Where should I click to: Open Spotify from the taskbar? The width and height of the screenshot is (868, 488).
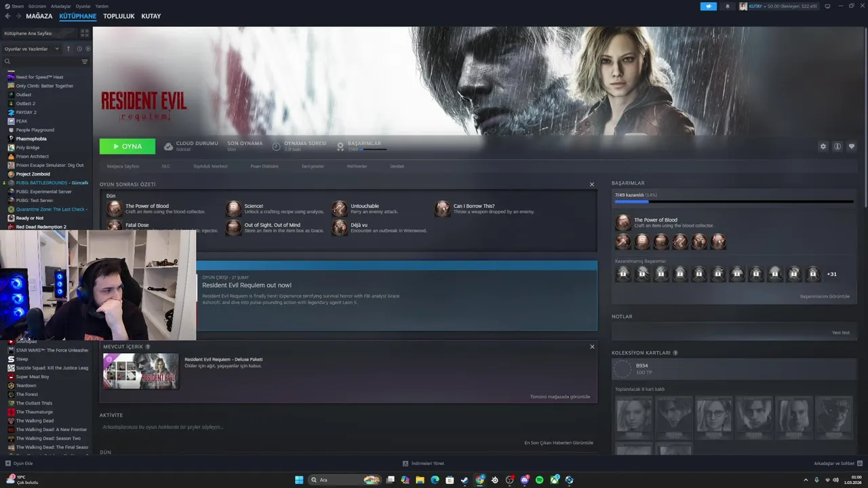539,480
